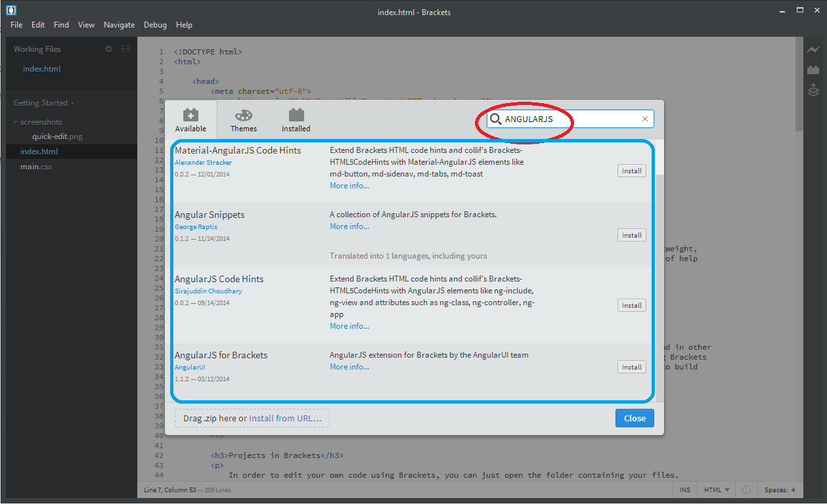This screenshot has width=827, height=504.
Task: Open the Edit menu
Action: coord(38,25)
